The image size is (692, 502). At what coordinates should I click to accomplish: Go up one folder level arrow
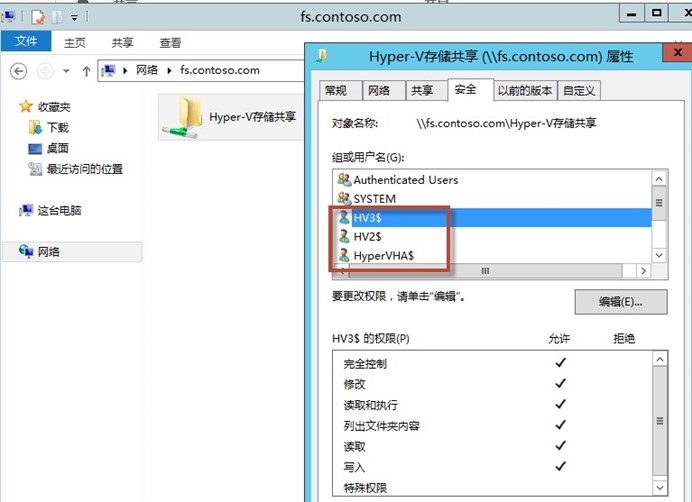coord(86,71)
